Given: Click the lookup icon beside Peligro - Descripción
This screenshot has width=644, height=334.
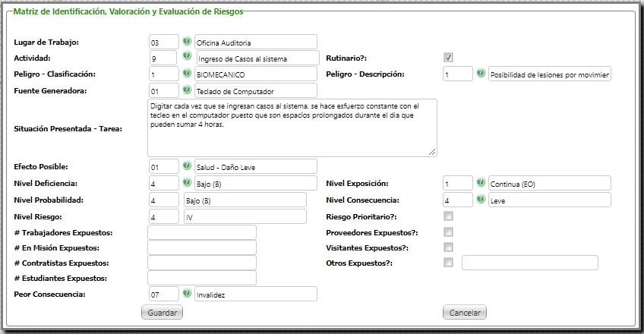Looking at the screenshot, I should (481, 74).
